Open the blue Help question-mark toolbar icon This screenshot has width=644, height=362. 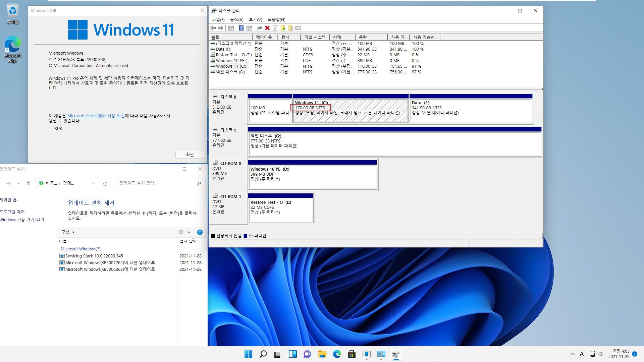click(x=241, y=28)
